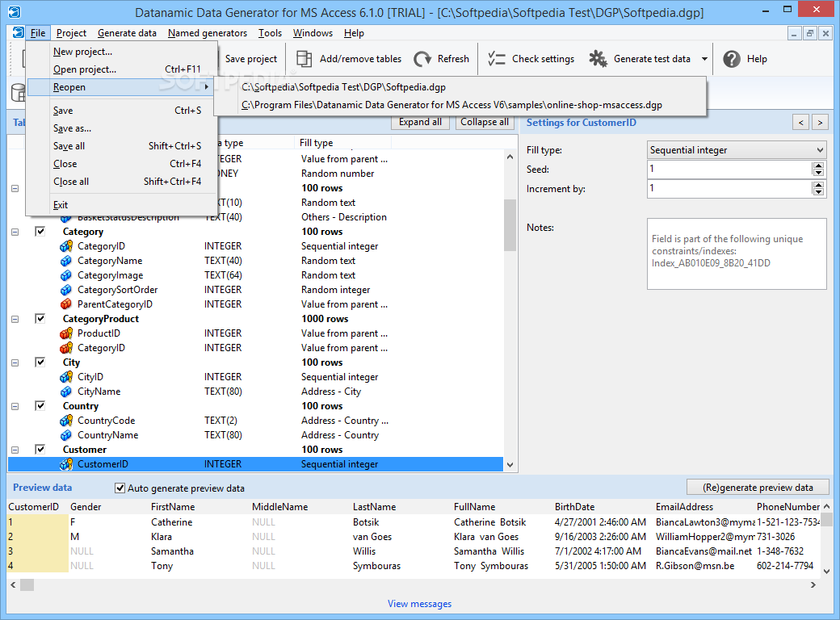Increase the Seed value with up arrow
840x620 pixels.
pyautogui.click(x=818, y=166)
